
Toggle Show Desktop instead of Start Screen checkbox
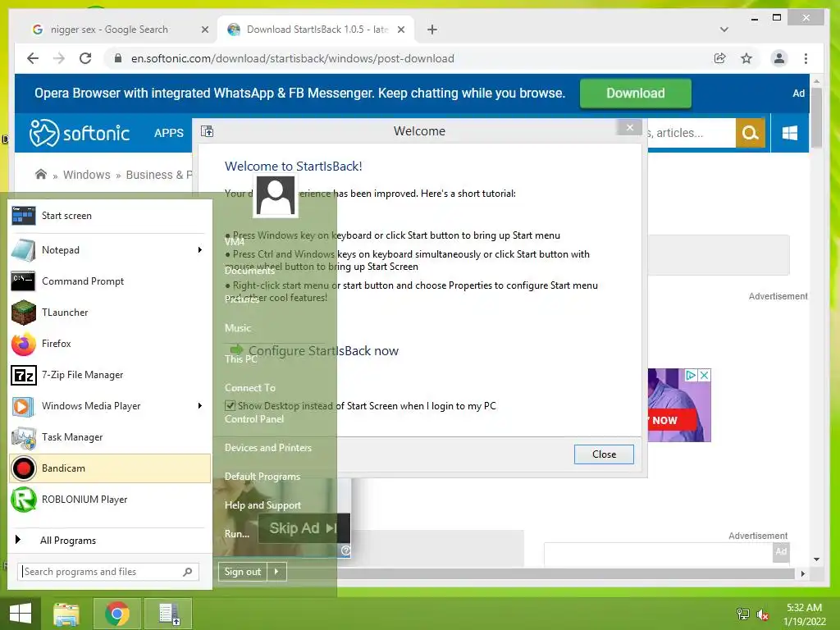coord(230,406)
